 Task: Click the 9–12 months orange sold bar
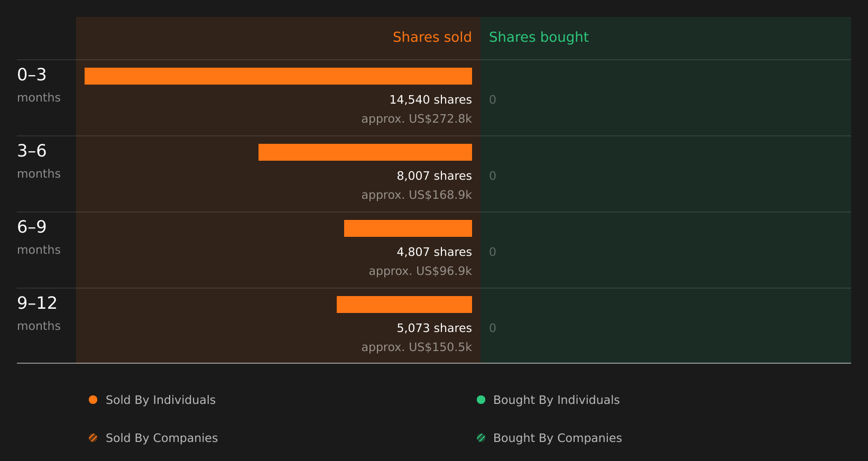(404, 305)
